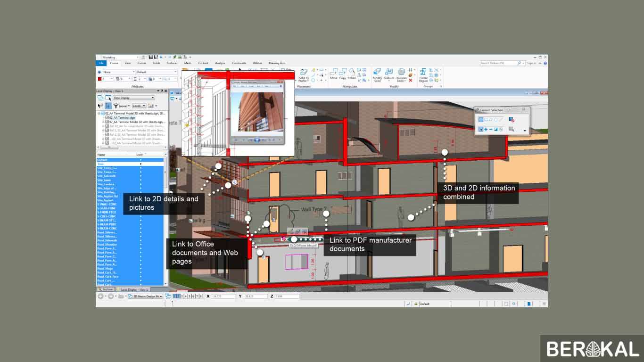The width and height of the screenshot is (644, 362).
Task: Open the Levels list-type dropdown
Action: [x=139, y=106]
